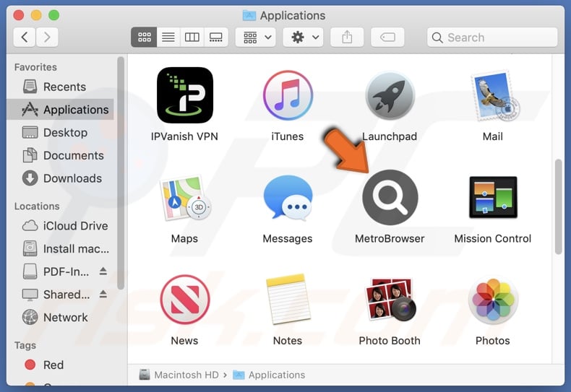
Task: Eject the PDF-In... volume
Action: (103, 271)
